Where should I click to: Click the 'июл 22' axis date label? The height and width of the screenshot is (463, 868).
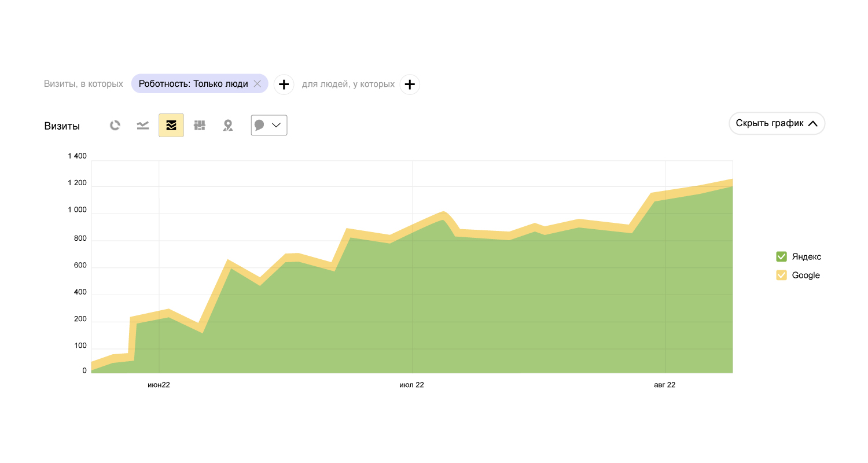[x=411, y=385]
